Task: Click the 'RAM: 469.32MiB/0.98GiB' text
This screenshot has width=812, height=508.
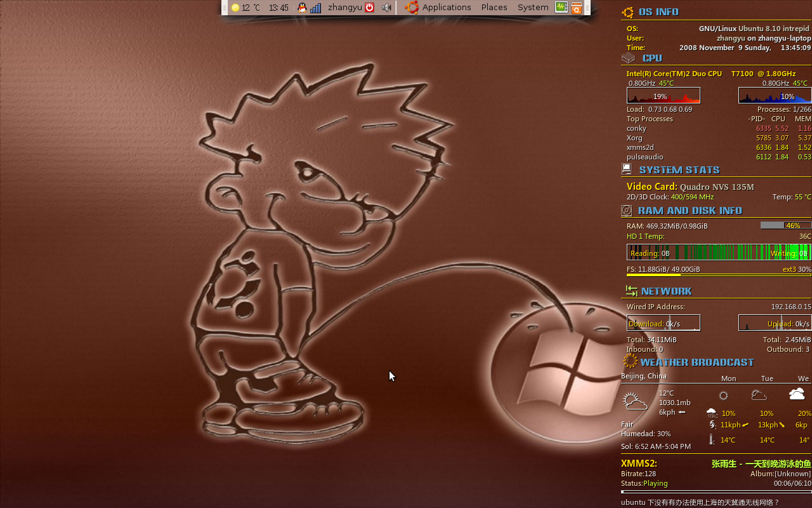Action: click(x=667, y=226)
